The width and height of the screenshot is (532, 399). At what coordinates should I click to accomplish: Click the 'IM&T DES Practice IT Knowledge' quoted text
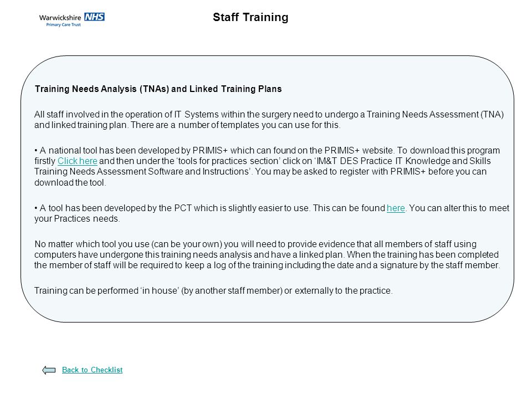point(403,161)
